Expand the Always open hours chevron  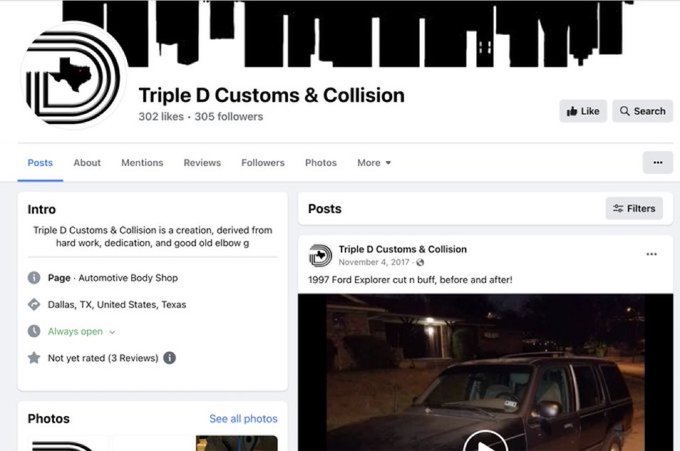pyautogui.click(x=112, y=332)
